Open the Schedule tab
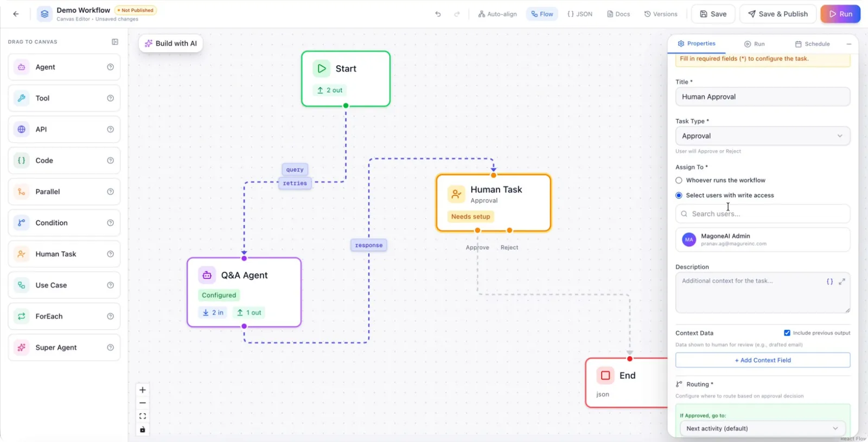868x442 pixels. pyautogui.click(x=813, y=44)
